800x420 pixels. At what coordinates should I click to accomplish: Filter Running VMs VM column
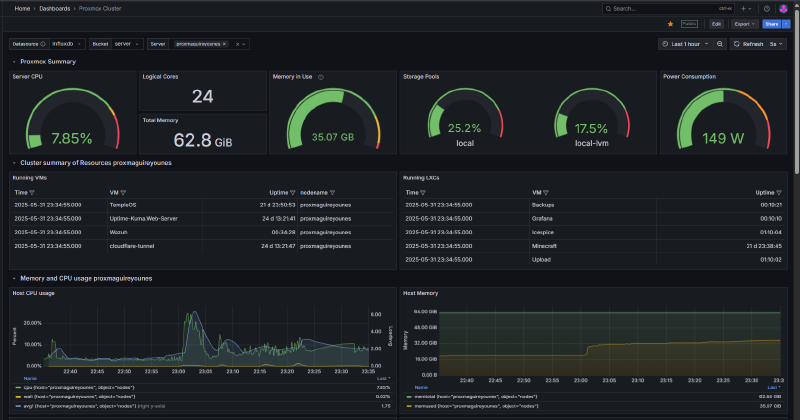click(123, 193)
